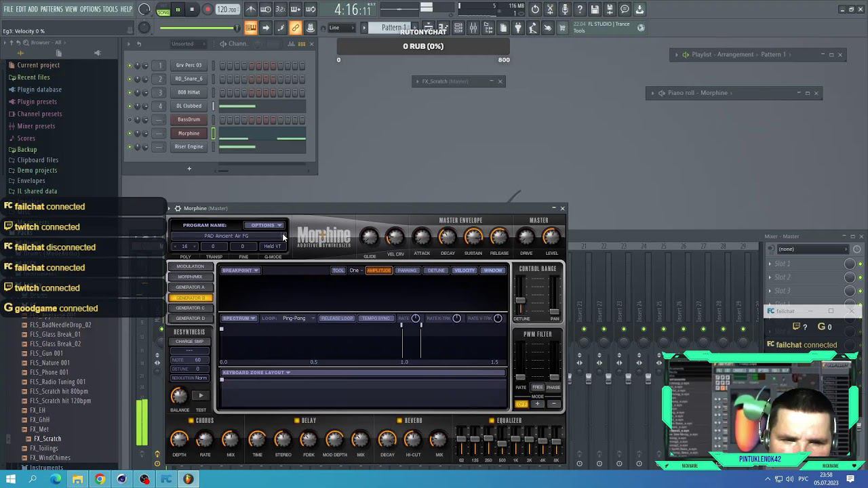Image resolution: width=868 pixels, height=488 pixels.
Task: Click the Morphine TEST play button
Action: coord(201,396)
